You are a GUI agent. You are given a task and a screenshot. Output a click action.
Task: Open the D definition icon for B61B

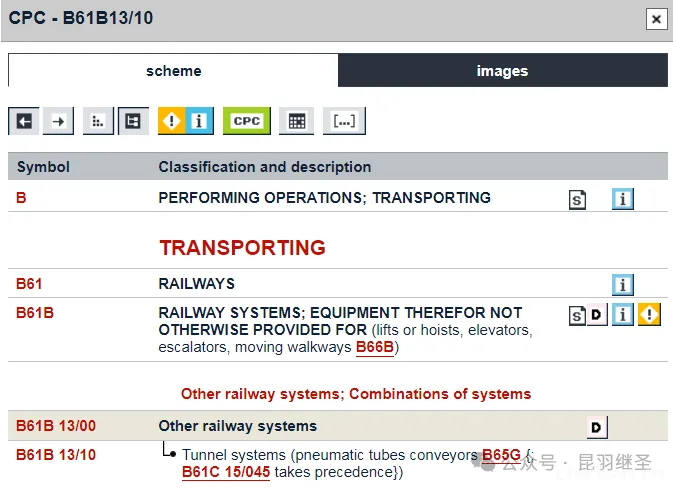(x=596, y=316)
